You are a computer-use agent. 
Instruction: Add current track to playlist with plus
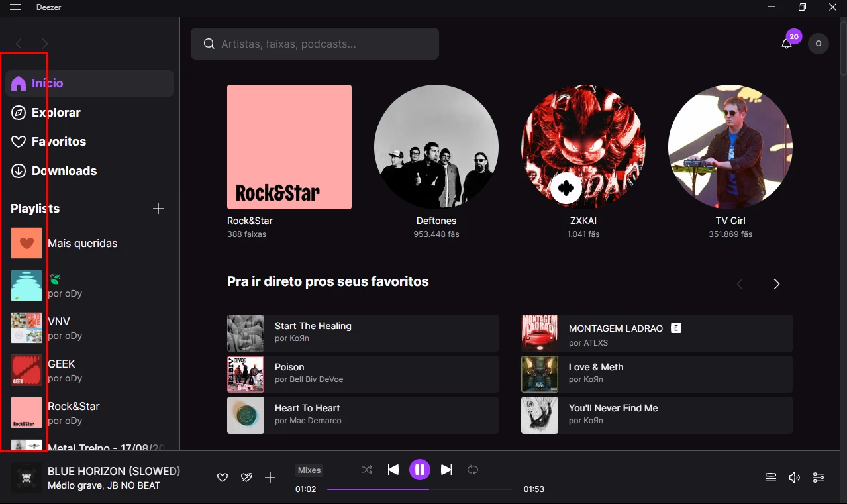(270, 478)
